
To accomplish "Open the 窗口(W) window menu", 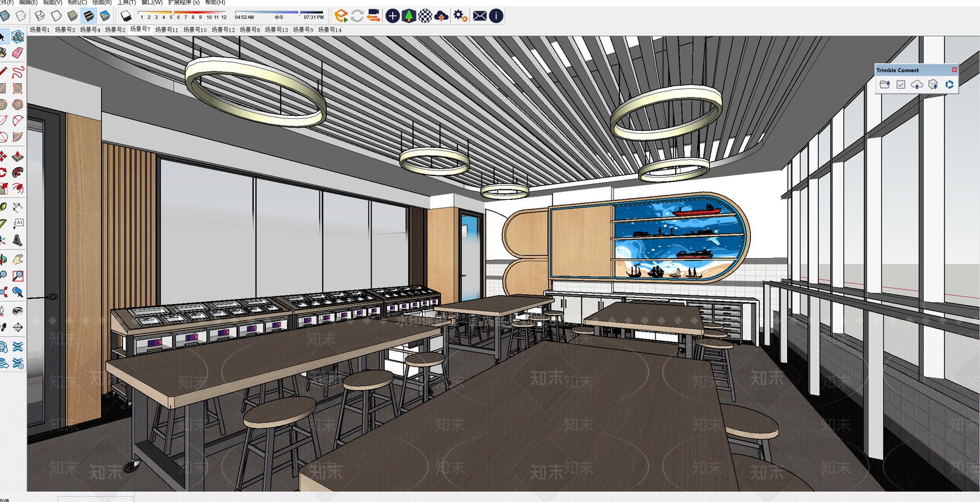I will 152,2.
